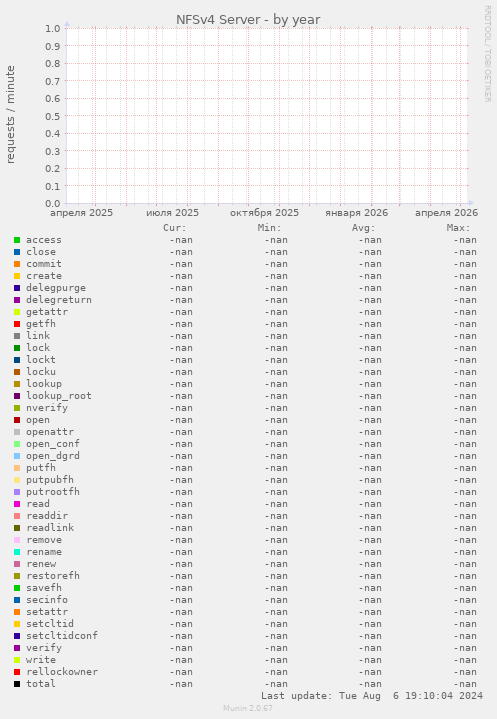Click the black total legend swatch
This screenshot has width=497, height=719.
tap(17, 684)
